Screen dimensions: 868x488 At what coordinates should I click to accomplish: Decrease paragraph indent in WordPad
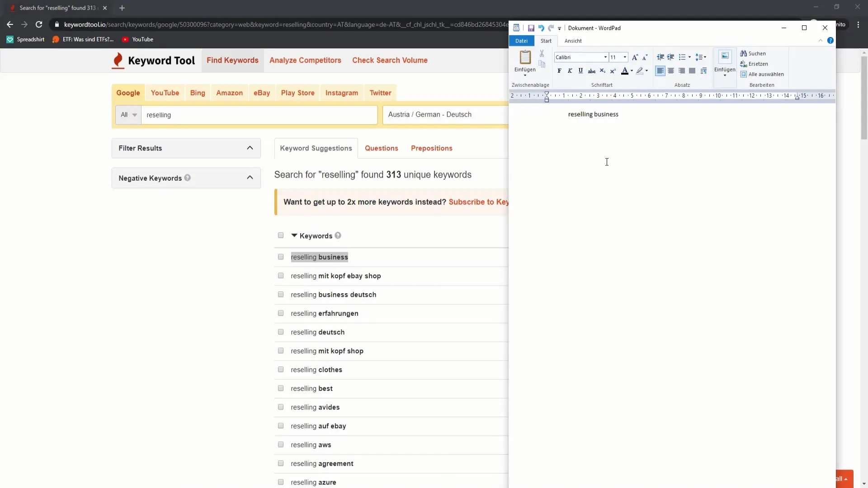coord(660,57)
